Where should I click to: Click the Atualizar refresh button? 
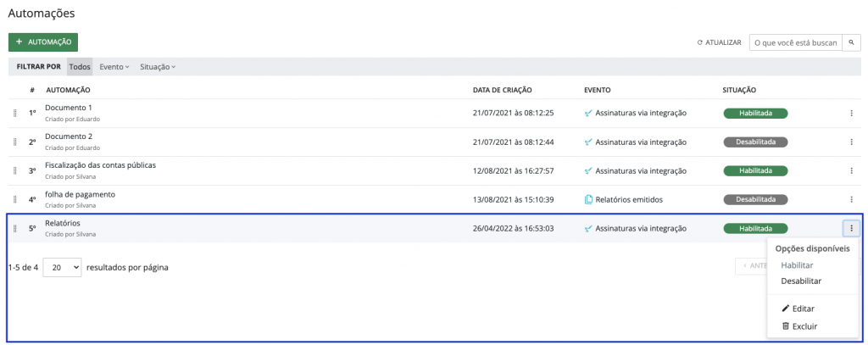pos(719,42)
